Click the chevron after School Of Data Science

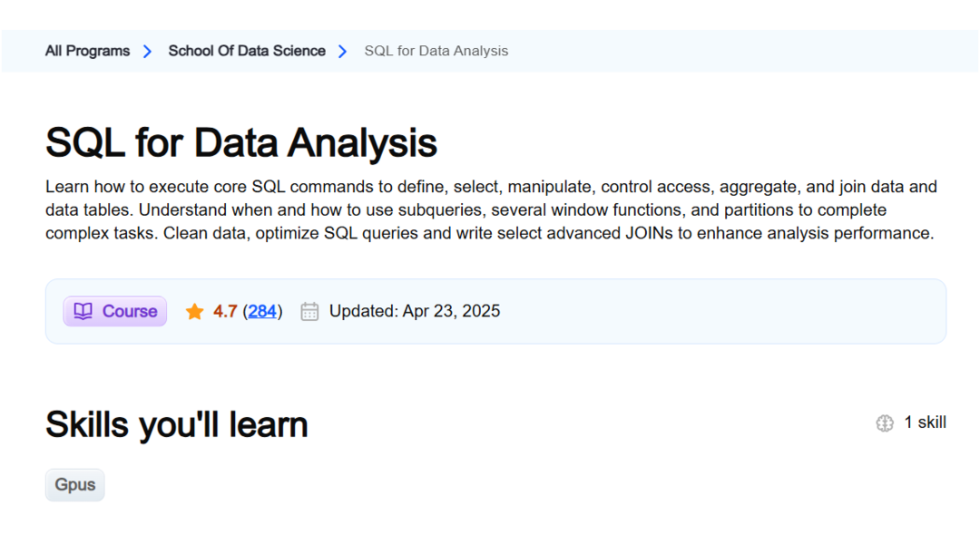click(x=343, y=52)
